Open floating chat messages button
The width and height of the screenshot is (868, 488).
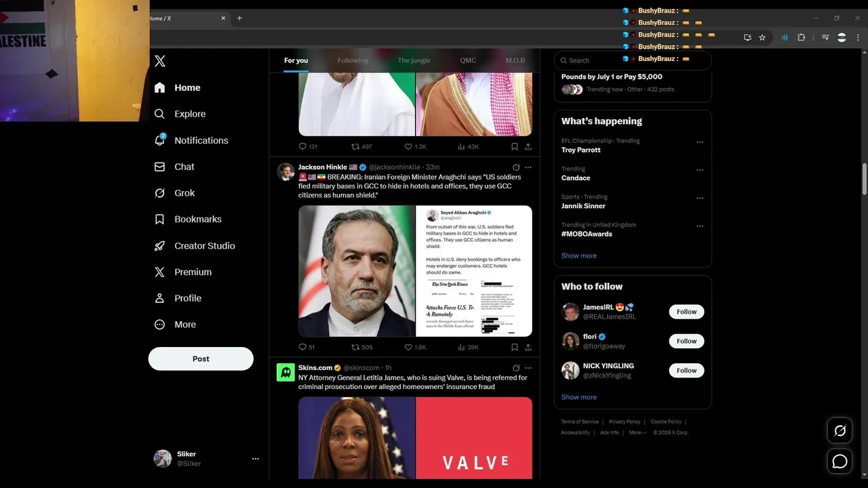(840, 462)
